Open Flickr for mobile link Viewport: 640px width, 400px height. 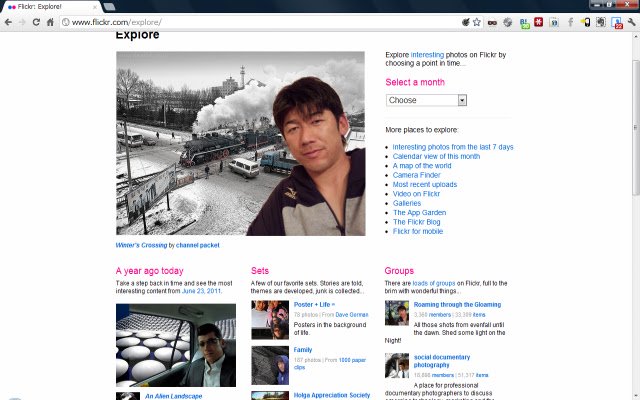[x=418, y=231]
